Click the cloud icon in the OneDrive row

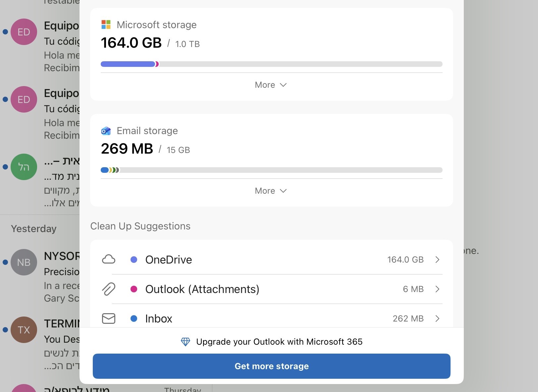(x=109, y=259)
